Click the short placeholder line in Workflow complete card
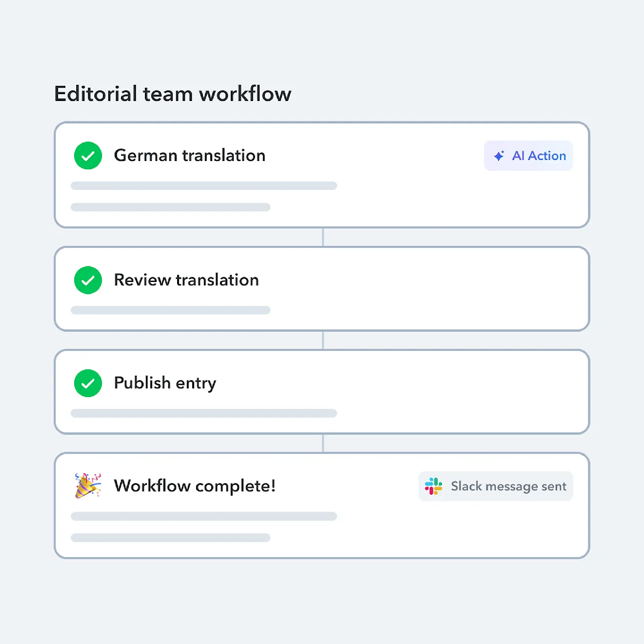 pos(170,538)
